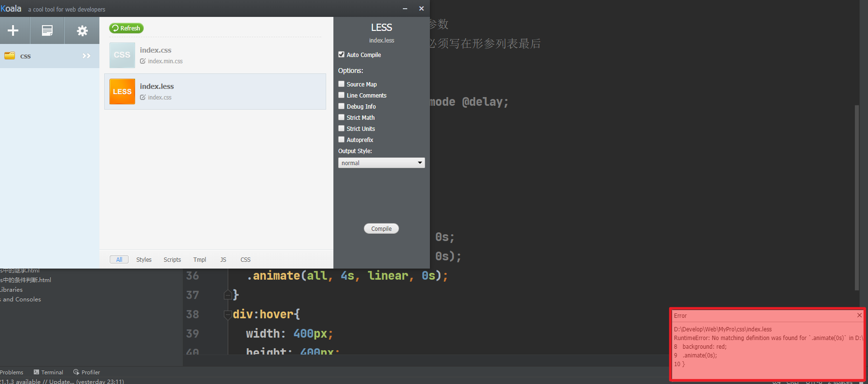Click the Compile button
This screenshot has width=868, height=384.
381,228
